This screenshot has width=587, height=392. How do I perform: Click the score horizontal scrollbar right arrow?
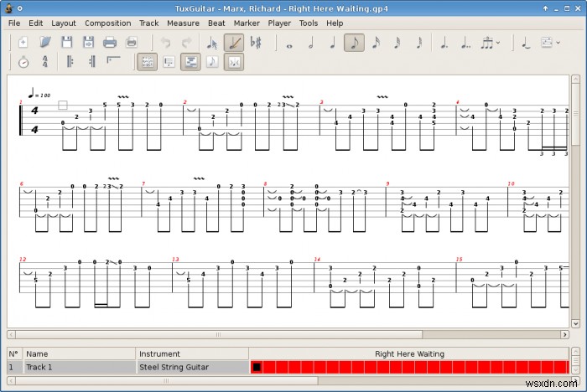click(564, 334)
